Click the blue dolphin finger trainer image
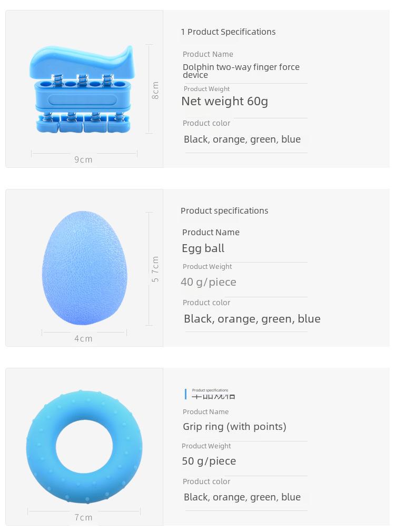The image size is (395, 532). (x=82, y=89)
